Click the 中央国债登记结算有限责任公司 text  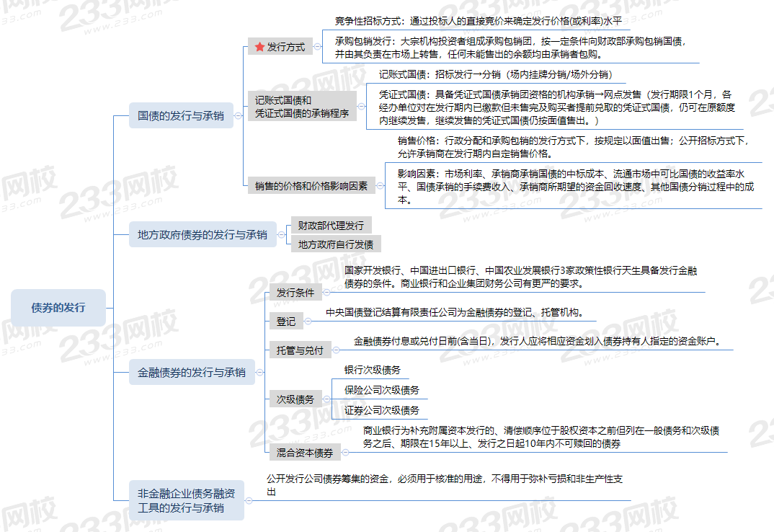[x=455, y=312]
